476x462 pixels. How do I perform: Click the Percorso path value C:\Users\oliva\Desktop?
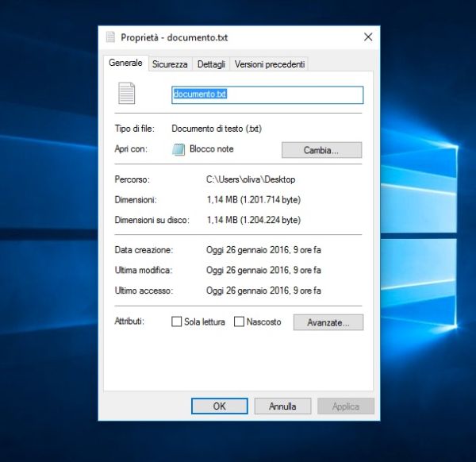tap(250, 180)
